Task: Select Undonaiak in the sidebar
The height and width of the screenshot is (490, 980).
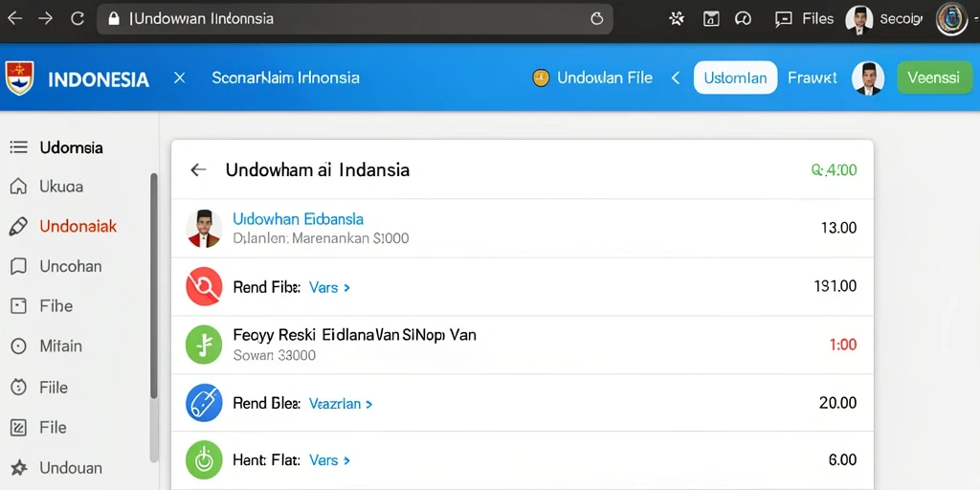Action: click(x=78, y=226)
